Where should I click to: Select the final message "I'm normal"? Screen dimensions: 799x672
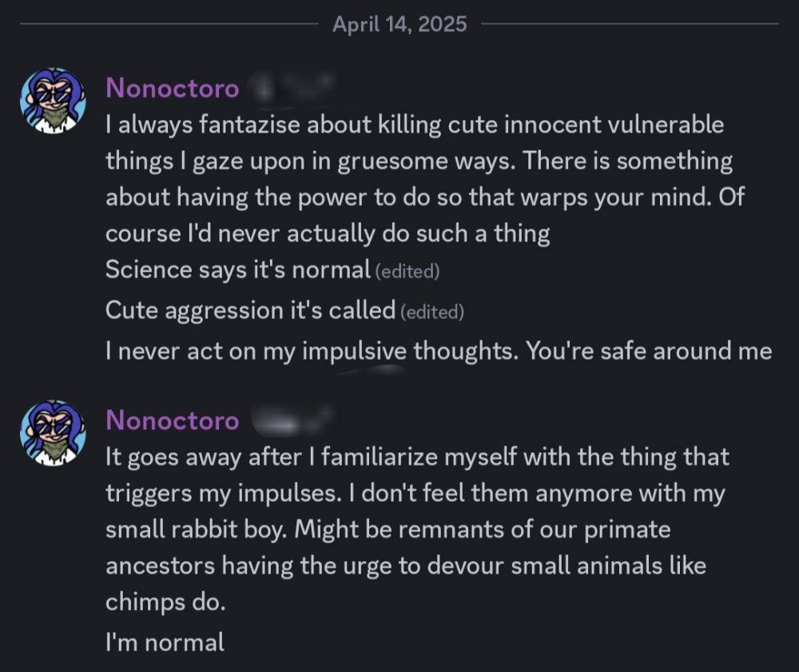click(x=165, y=642)
